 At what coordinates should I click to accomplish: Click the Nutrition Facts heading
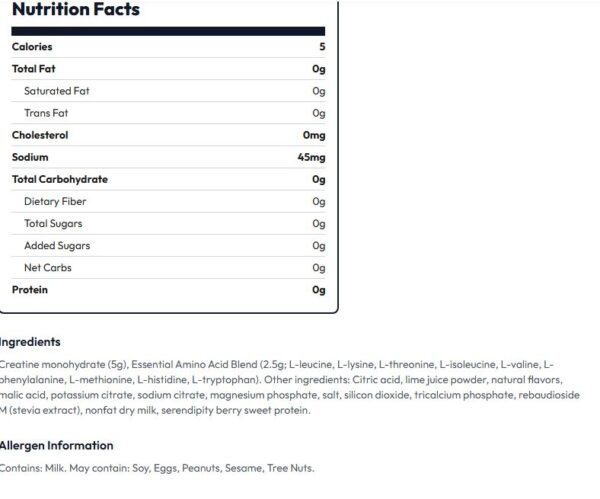pyautogui.click(x=76, y=9)
